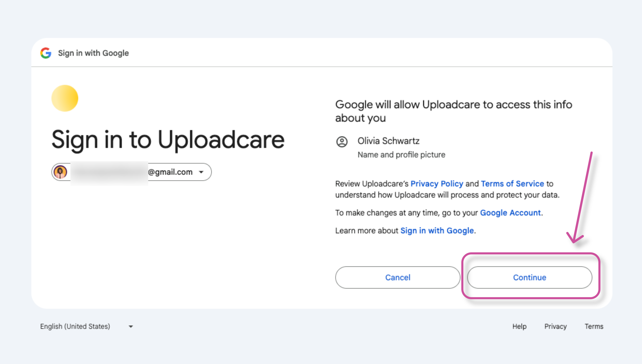Image resolution: width=642 pixels, height=364 pixels.
Task: Follow the Google Account link
Action: (x=510, y=213)
